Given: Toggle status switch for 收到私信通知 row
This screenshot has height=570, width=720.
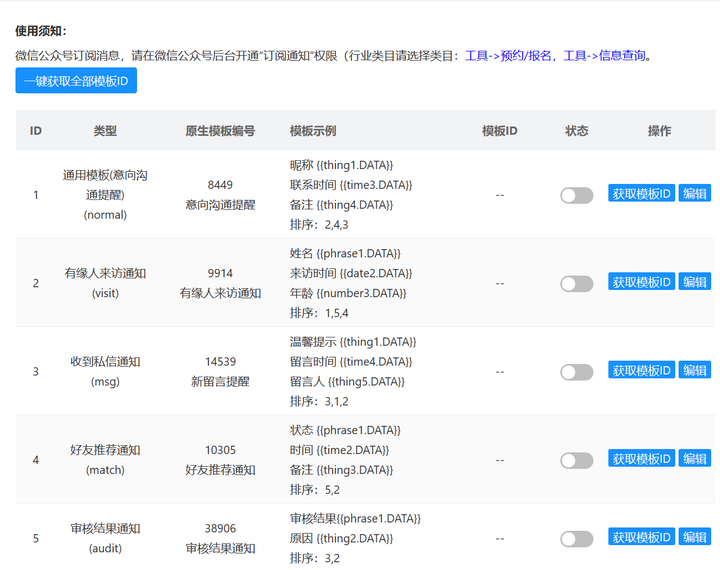Looking at the screenshot, I should pyautogui.click(x=577, y=372).
